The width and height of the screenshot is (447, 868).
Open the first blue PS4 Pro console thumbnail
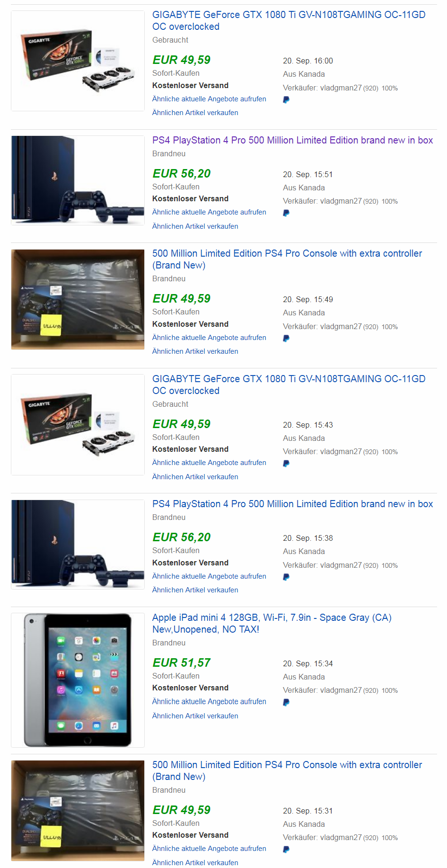tap(78, 180)
